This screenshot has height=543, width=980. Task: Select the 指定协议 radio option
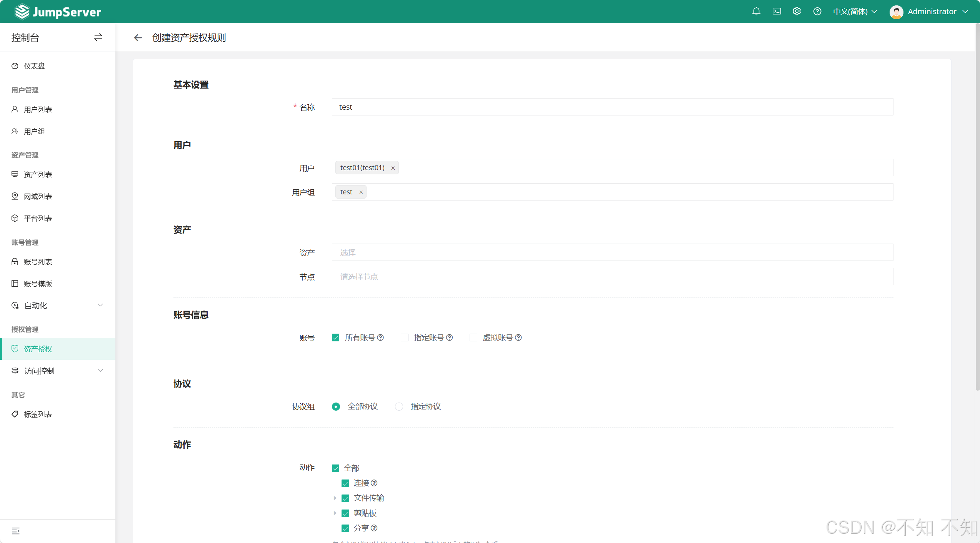tap(399, 407)
